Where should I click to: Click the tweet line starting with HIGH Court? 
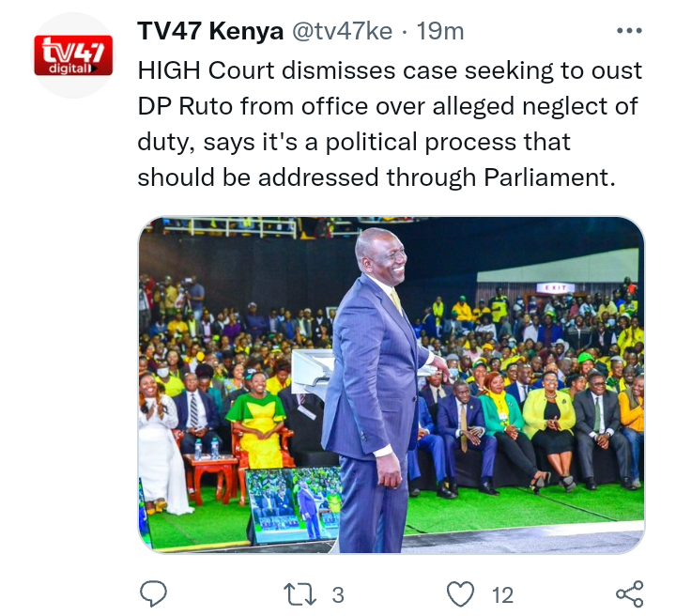[390, 70]
